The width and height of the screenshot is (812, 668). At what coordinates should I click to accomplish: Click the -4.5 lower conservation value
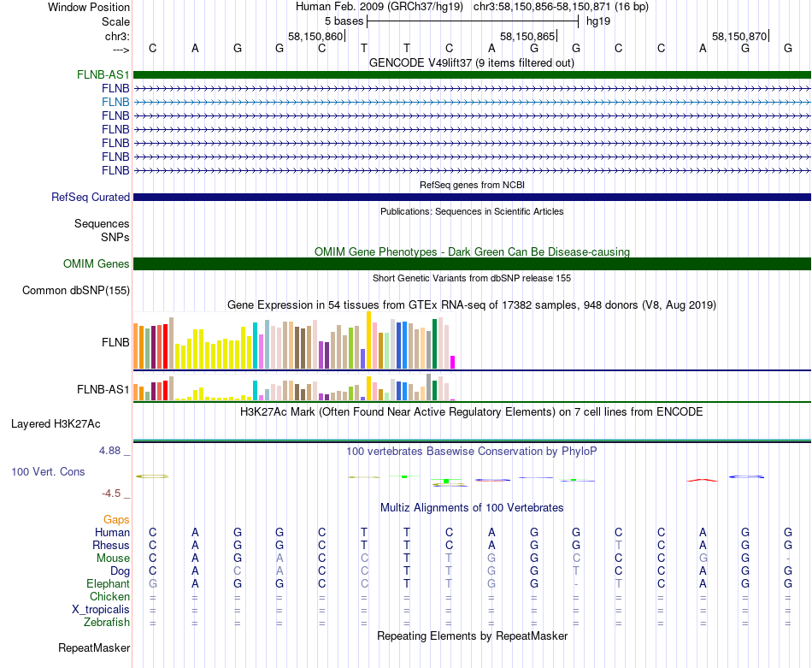[111, 494]
